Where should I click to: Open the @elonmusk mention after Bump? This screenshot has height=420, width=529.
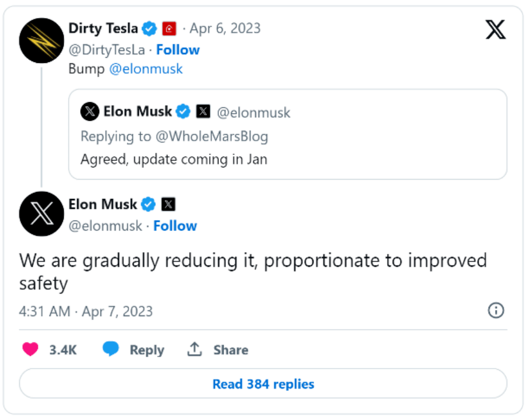(146, 69)
